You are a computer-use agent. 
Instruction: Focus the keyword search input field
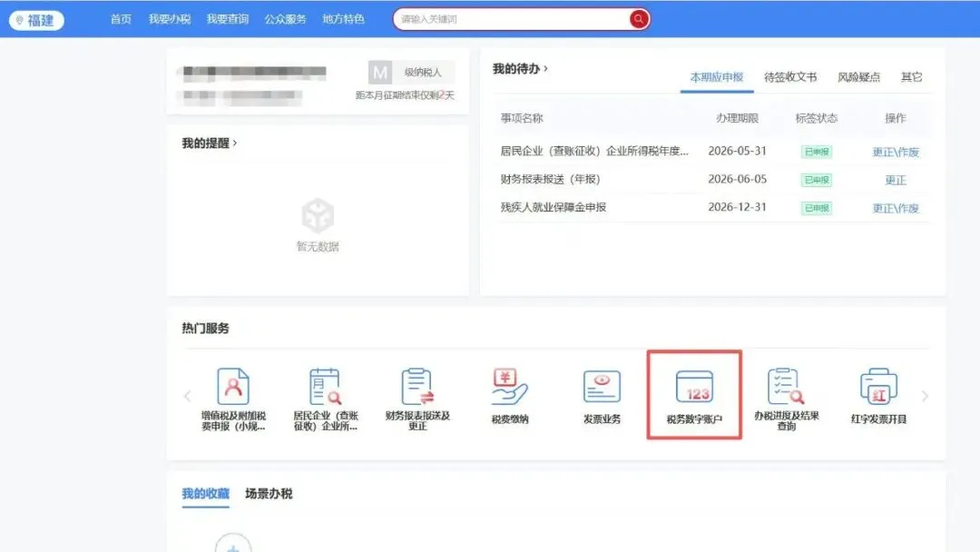click(x=513, y=19)
